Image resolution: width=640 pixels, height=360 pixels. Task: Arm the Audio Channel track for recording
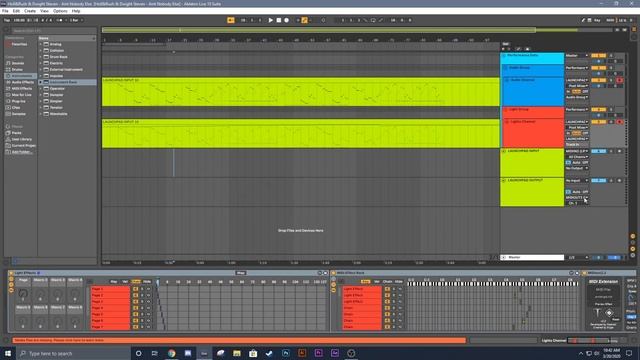(x=620, y=80)
